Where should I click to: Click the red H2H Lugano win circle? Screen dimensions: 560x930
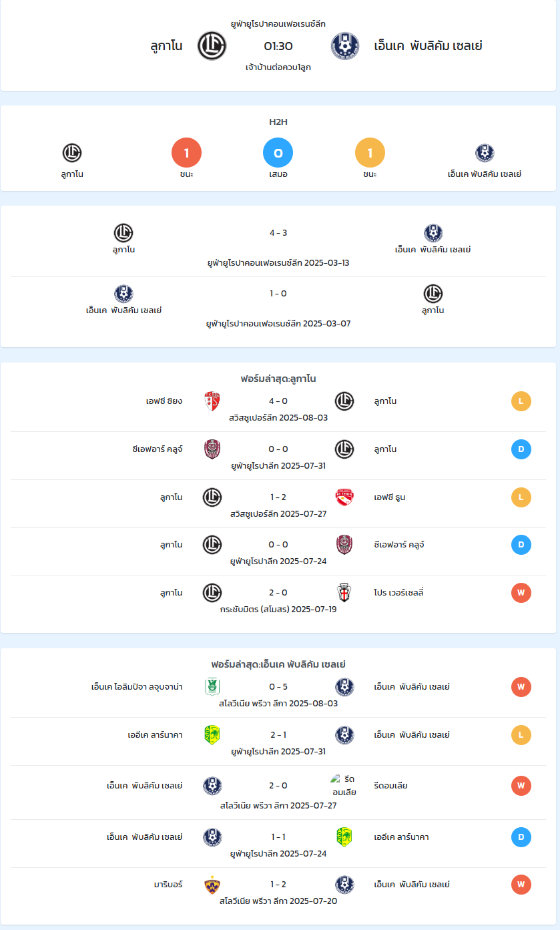[x=187, y=153]
